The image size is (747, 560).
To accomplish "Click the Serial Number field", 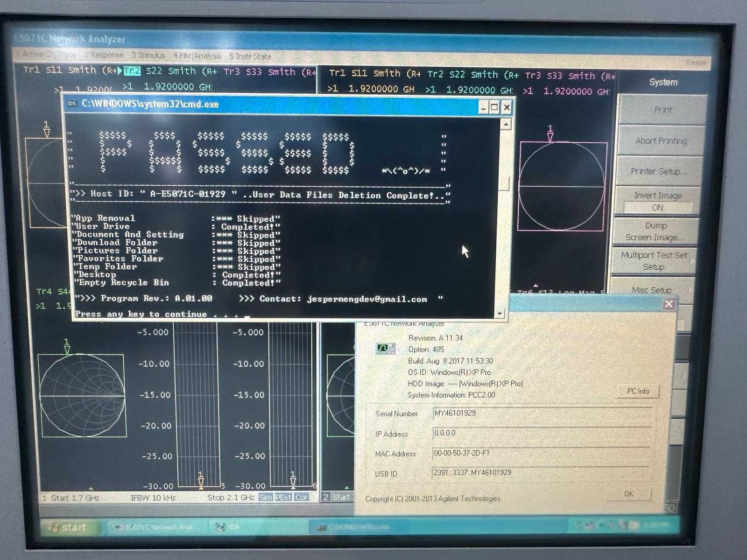I will 542,413.
